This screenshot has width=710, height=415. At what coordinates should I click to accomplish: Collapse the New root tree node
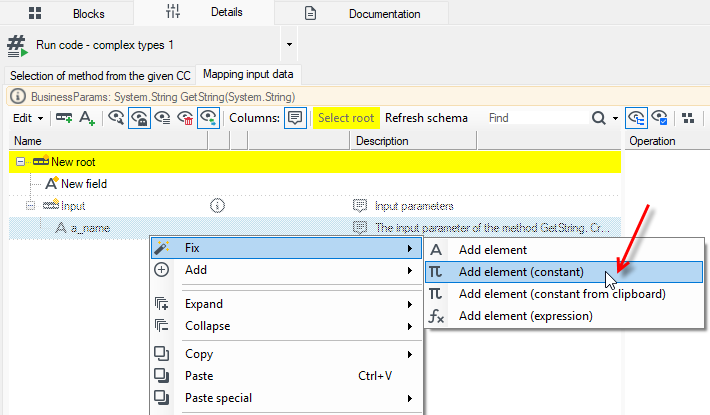tap(20, 162)
